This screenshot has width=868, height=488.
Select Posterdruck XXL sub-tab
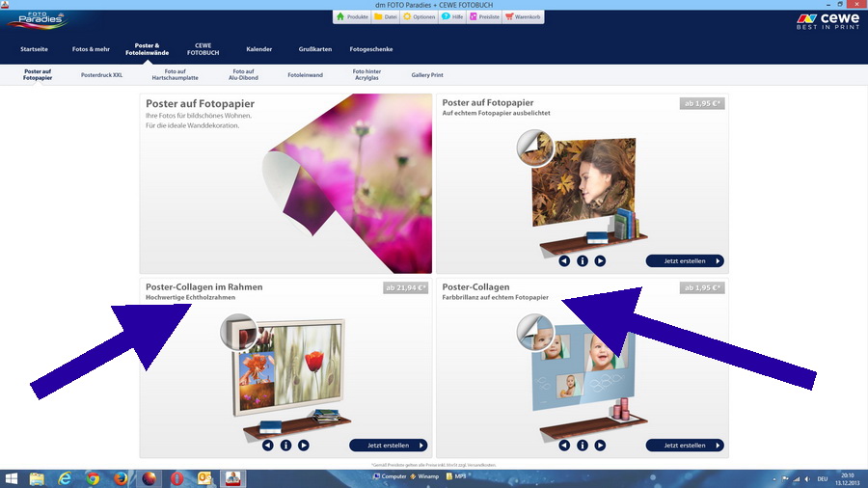tap(102, 74)
